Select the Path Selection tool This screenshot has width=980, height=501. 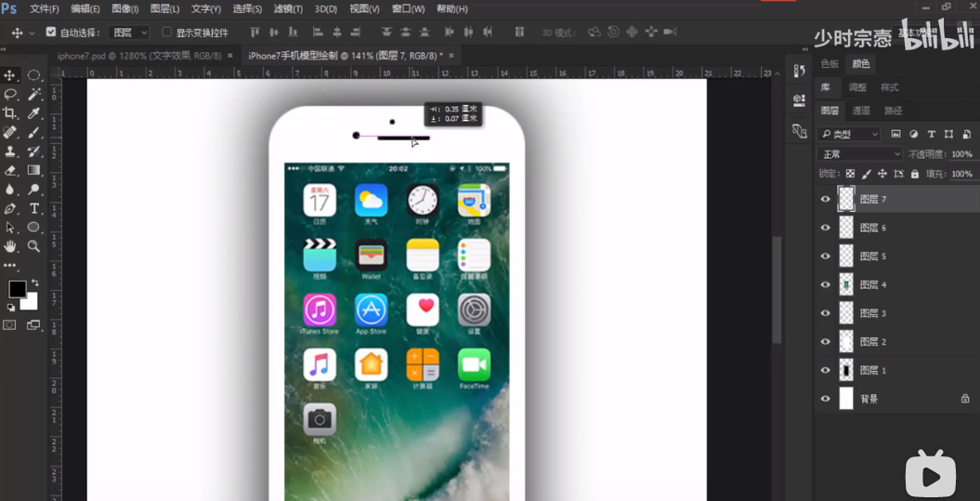[x=10, y=227]
